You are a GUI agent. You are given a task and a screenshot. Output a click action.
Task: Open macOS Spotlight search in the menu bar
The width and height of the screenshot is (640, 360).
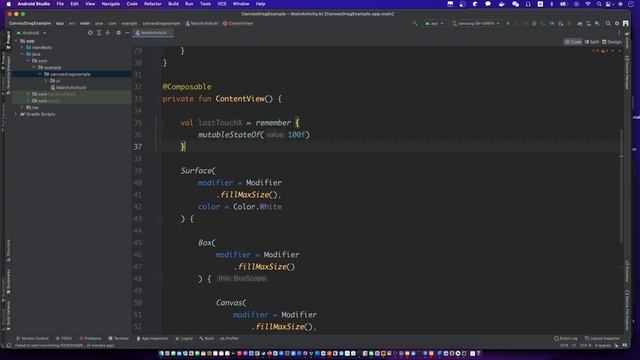click(599, 4)
